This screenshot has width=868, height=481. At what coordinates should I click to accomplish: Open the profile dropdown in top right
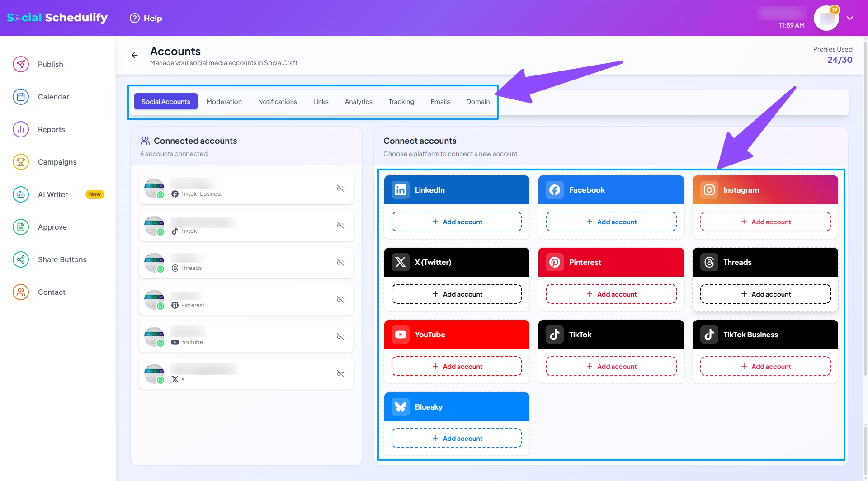(x=850, y=18)
